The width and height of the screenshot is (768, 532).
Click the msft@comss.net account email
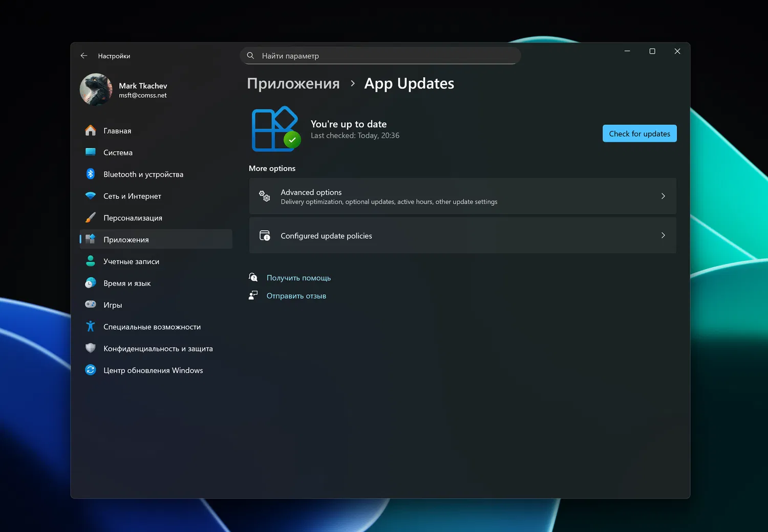(x=143, y=95)
